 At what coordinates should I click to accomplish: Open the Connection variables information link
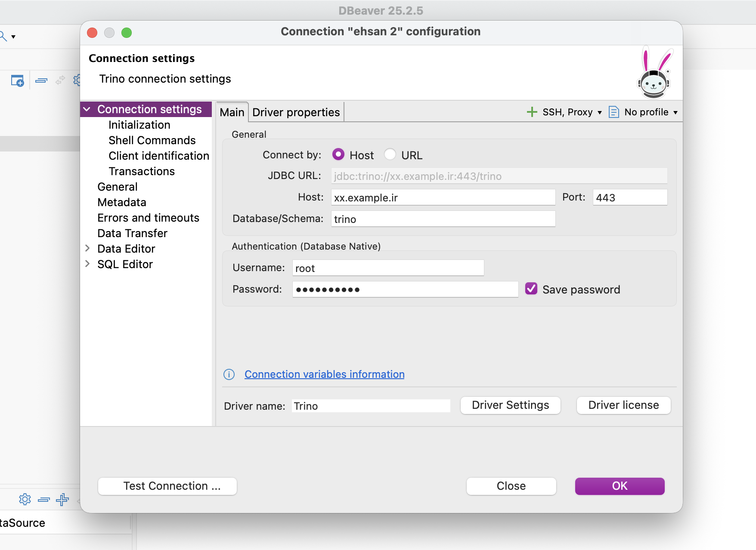point(324,374)
